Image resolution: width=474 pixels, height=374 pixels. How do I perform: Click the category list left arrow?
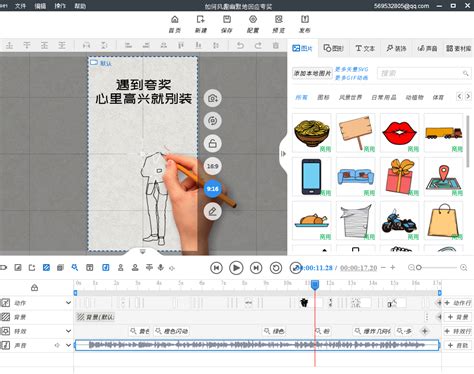460,97
